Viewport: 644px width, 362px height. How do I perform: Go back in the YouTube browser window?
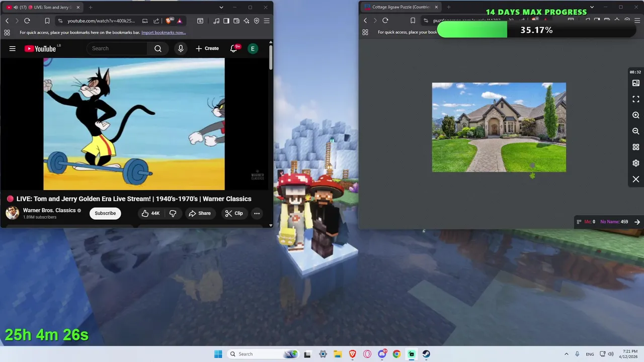[7, 21]
